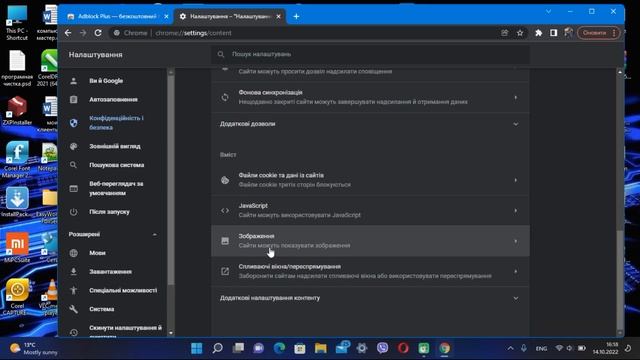Open Автозаповнення settings section
Screen dimensions: 640x360
tap(113, 100)
